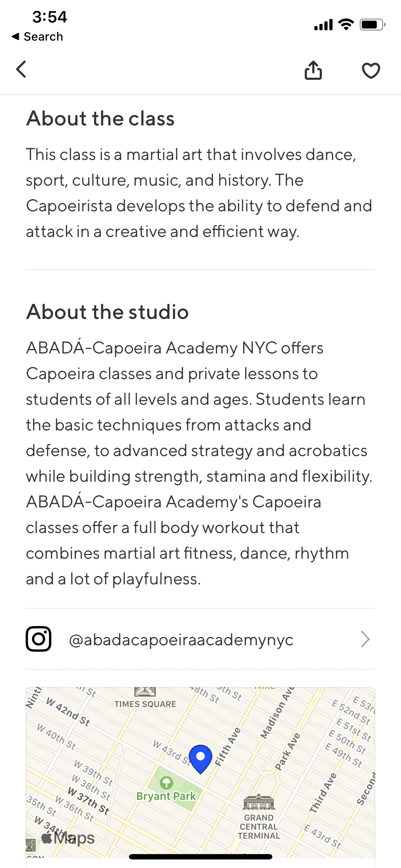Tap the home indicator bar

pyautogui.click(x=200, y=857)
